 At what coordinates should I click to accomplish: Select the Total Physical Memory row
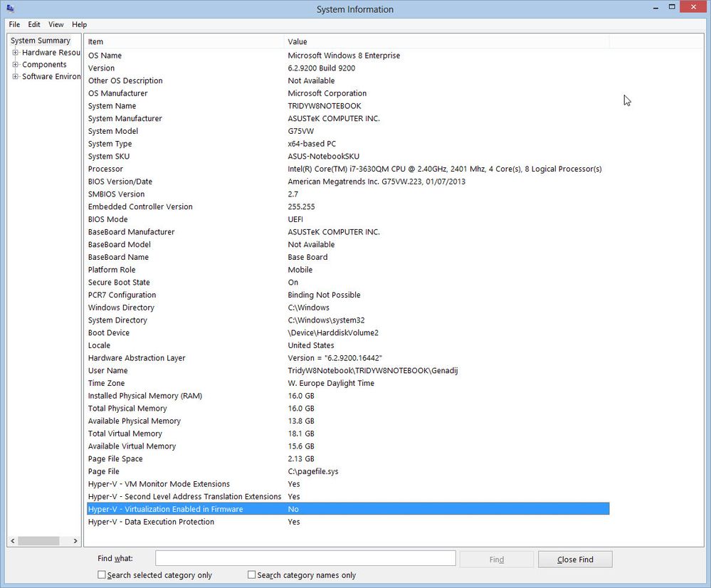coord(348,409)
